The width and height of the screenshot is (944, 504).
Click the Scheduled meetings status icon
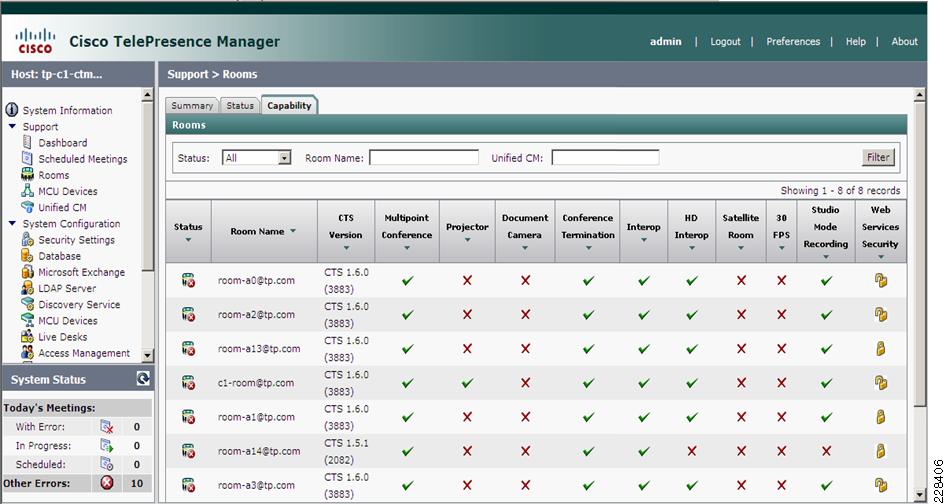(106, 464)
